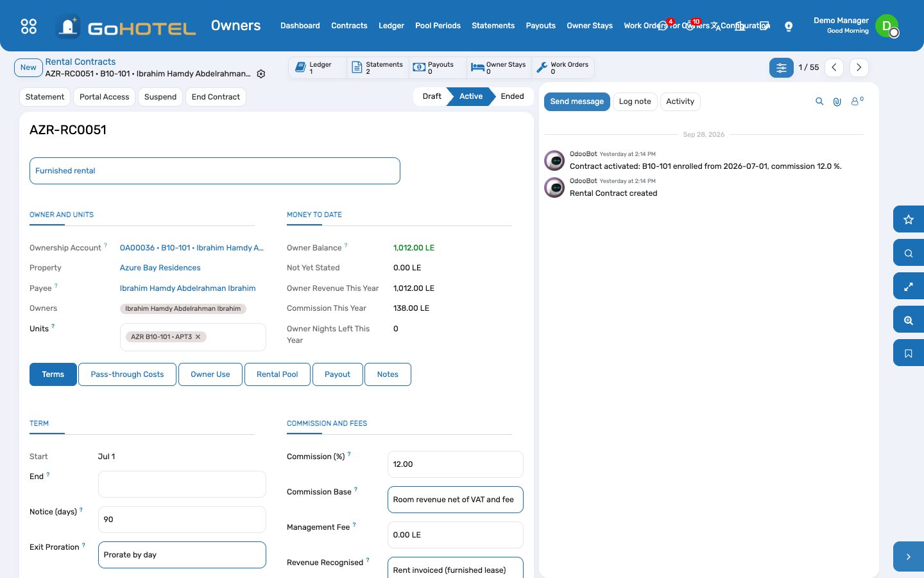Open the Revenue Recognised dropdown
The height and width of the screenshot is (578, 924).
(x=456, y=568)
